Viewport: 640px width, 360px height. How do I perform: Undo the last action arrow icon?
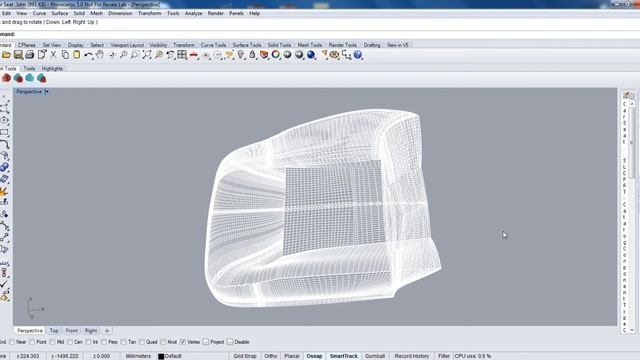88,55
